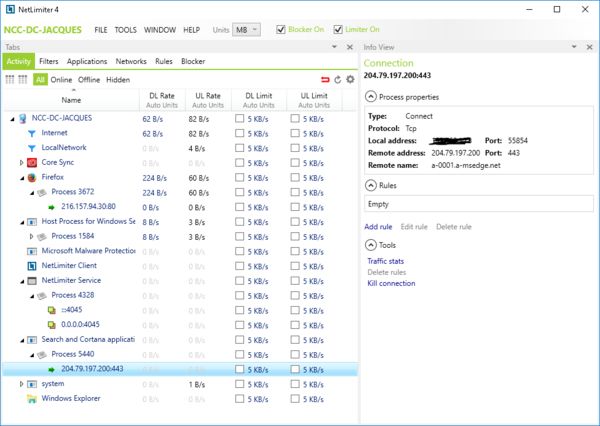Show Hidden applications filter
This screenshot has height=426, width=600.
click(x=118, y=80)
